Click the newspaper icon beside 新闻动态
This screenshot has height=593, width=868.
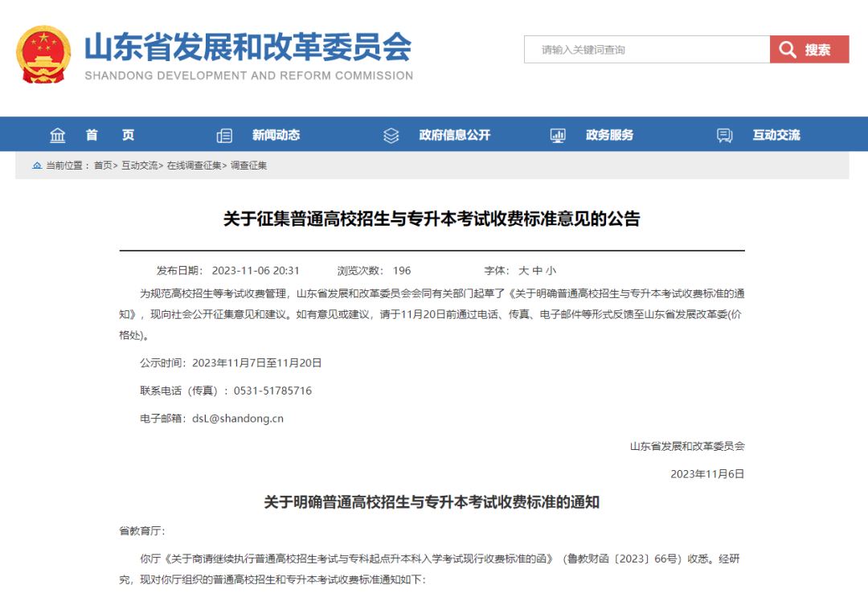click(224, 136)
